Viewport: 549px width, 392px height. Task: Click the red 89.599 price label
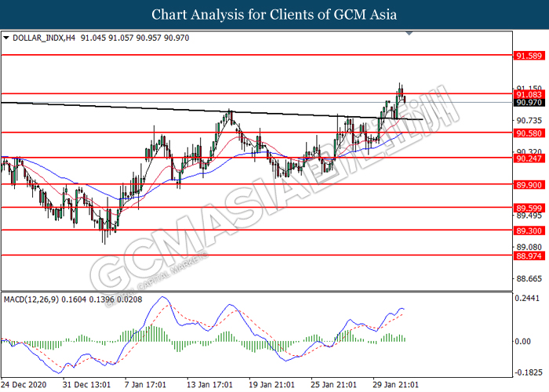(529, 209)
